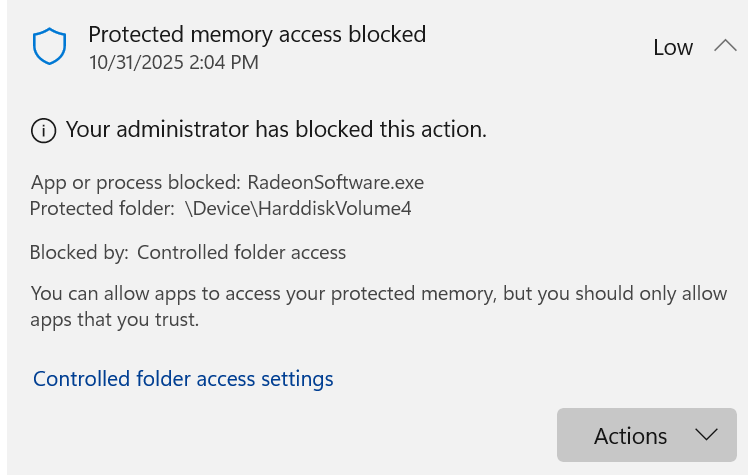
Task: Click the down arrow beside Actions
Action: coord(706,435)
